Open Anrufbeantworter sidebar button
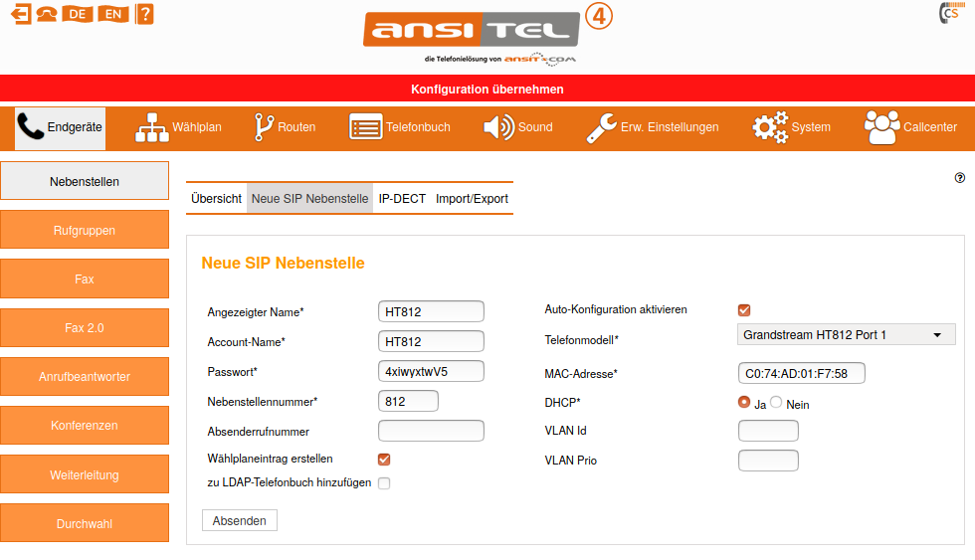Image resolution: width=975 pixels, height=560 pixels. [x=85, y=377]
